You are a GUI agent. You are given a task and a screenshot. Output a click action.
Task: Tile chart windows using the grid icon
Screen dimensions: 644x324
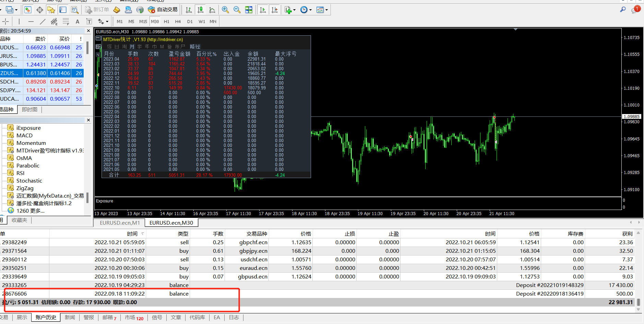coord(249,10)
